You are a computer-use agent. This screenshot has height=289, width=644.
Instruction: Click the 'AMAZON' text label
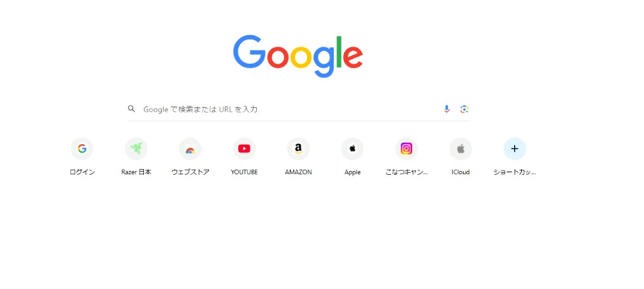click(x=299, y=172)
